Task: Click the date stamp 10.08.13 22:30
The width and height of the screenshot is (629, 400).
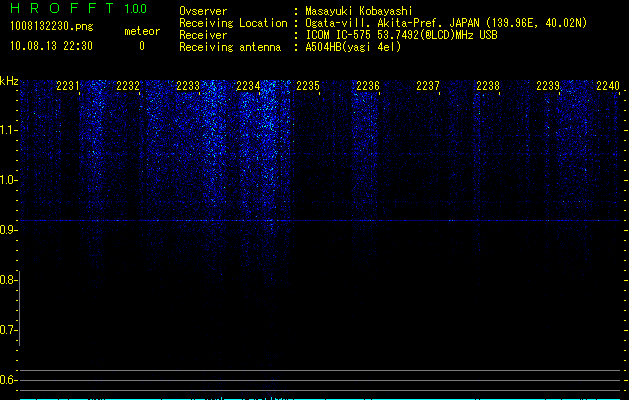Action: pos(51,46)
